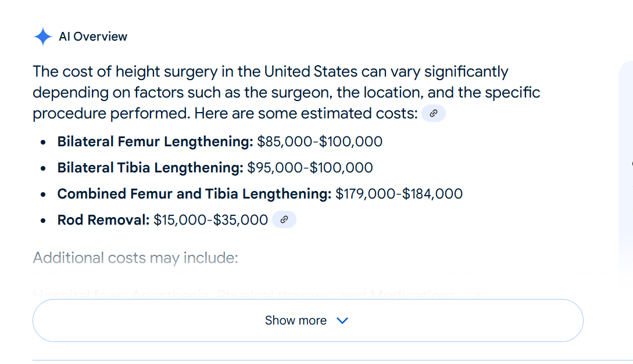Image resolution: width=633 pixels, height=364 pixels.
Task: Open source link icon after 'estimated costs:'
Action: pos(434,113)
